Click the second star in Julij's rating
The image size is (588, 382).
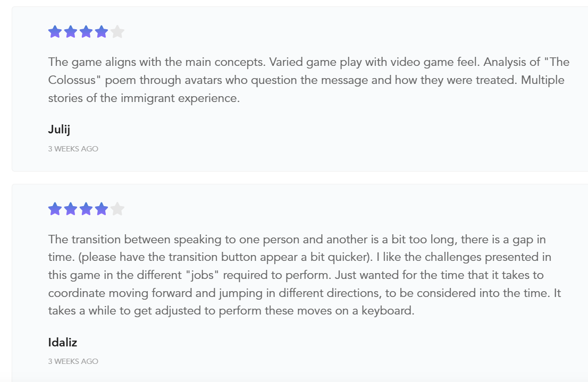70,32
